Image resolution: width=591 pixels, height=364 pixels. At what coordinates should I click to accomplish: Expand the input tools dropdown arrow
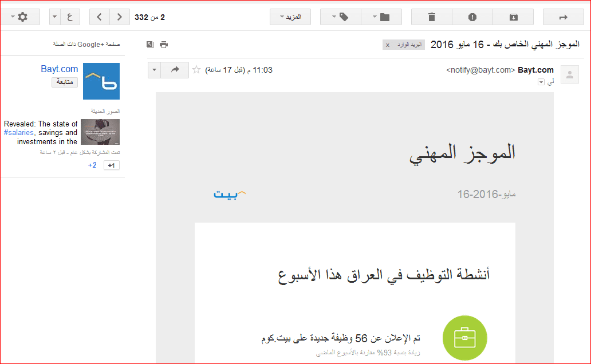pyautogui.click(x=55, y=17)
